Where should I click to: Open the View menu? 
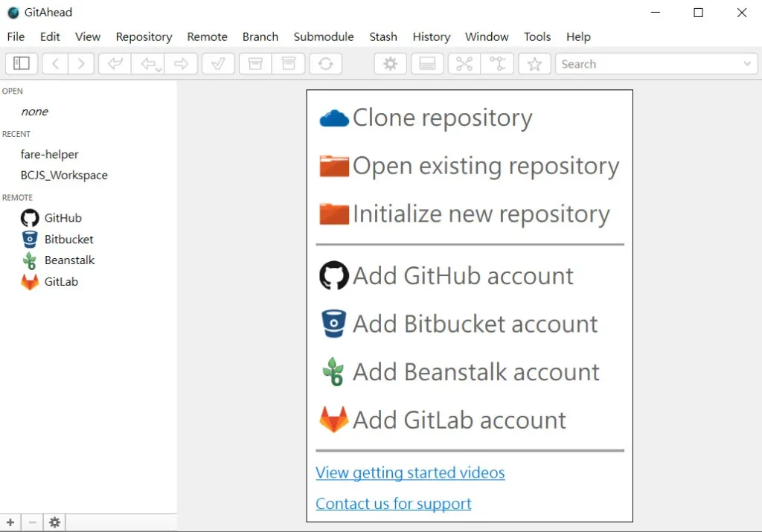coord(88,37)
